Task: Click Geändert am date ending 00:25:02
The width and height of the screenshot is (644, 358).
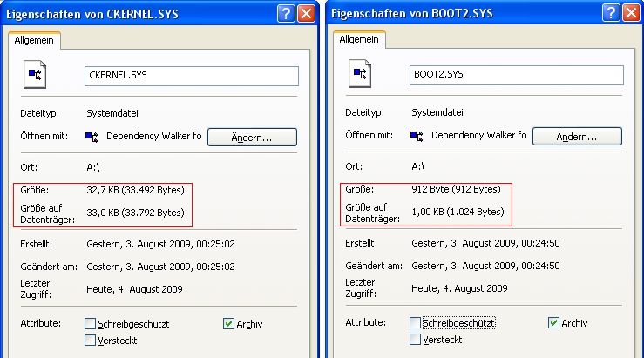Action: point(160,267)
